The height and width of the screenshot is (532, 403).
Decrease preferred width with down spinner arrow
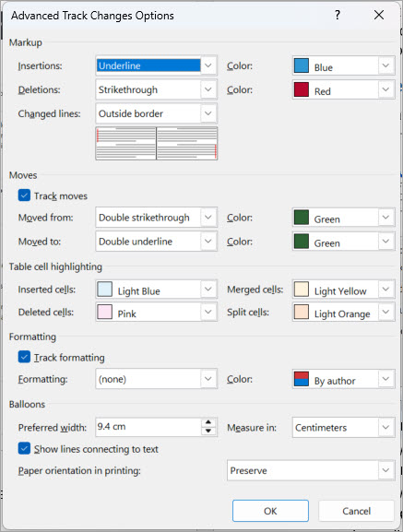(208, 432)
